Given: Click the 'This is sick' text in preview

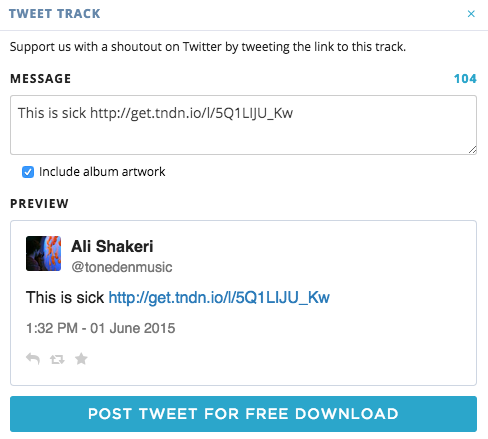Looking at the screenshot, I should click(x=65, y=297).
